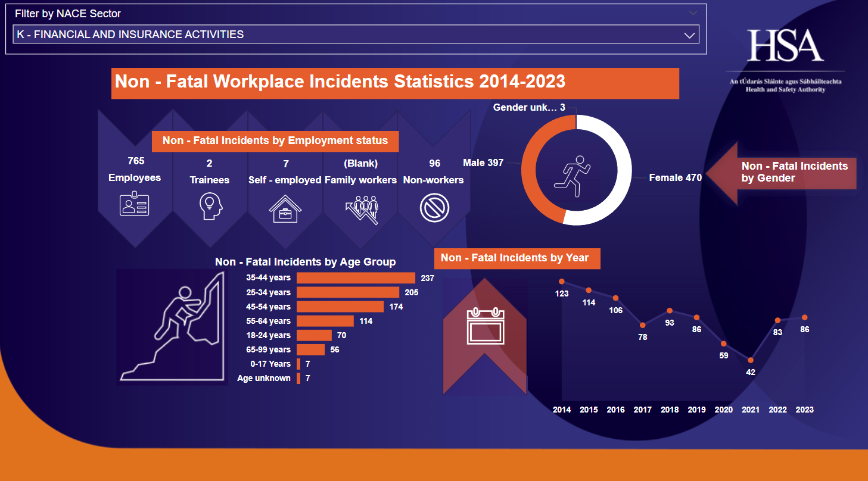868x481 pixels.
Task: Select the 25-34 years age bar
Action: [347, 292]
